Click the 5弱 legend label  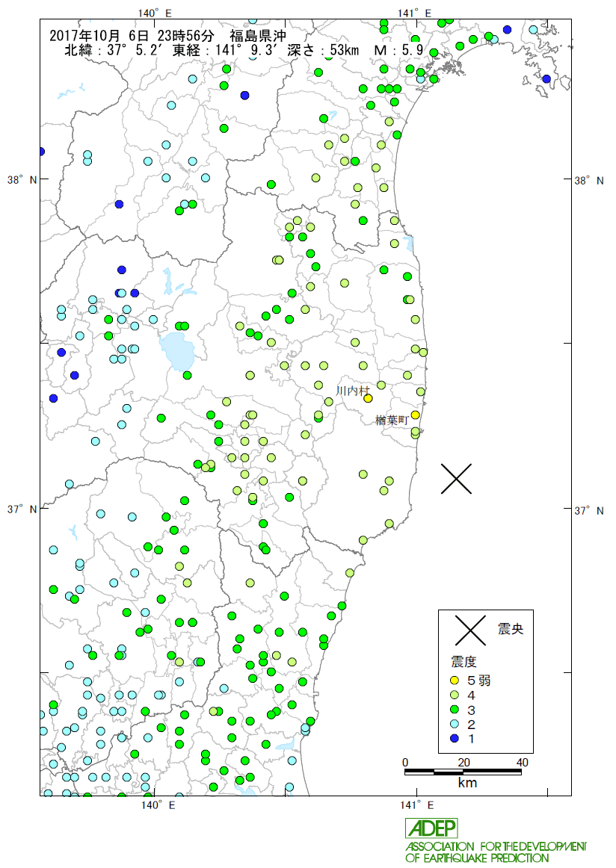pyautogui.click(x=478, y=681)
